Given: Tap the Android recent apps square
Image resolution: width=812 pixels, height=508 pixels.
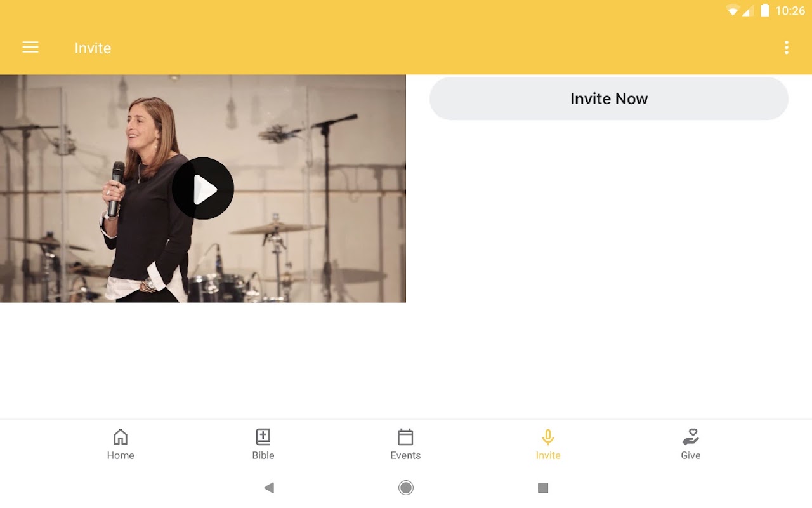Looking at the screenshot, I should 543,488.
